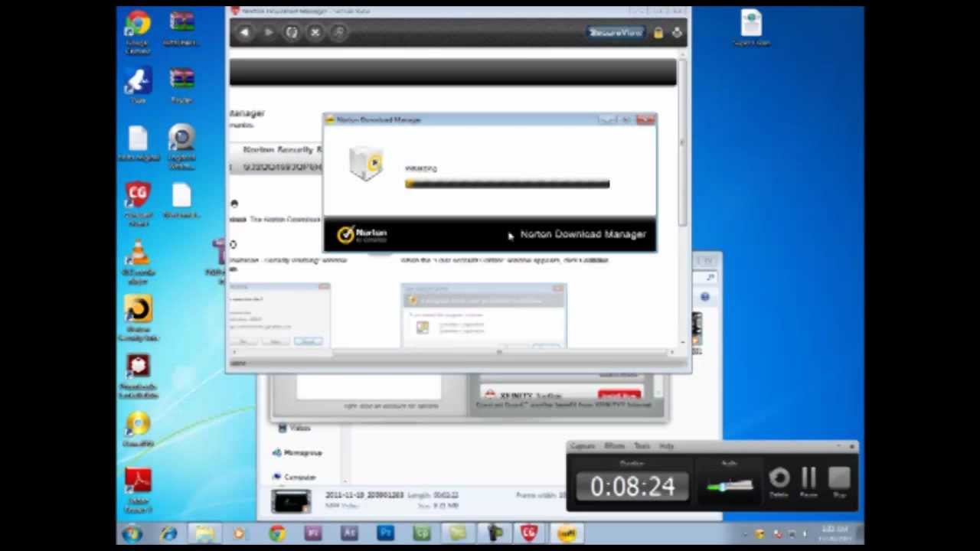980x551 pixels.
Task: Open Adobe After Effects from the taskbar
Action: pyautogui.click(x=349, y=533)
